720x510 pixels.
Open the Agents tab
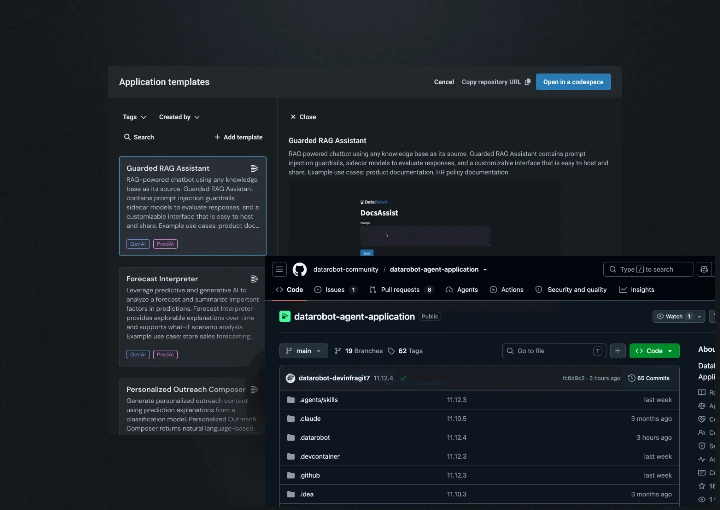point(462,290)
